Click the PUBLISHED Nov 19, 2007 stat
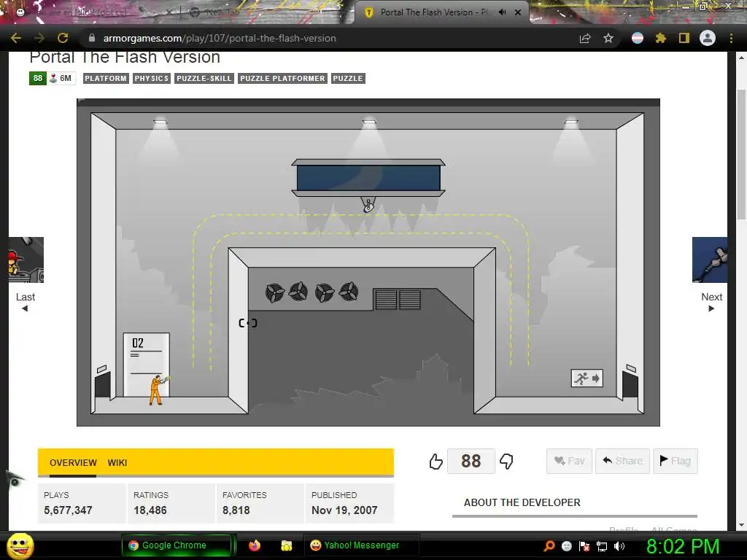 349,503
